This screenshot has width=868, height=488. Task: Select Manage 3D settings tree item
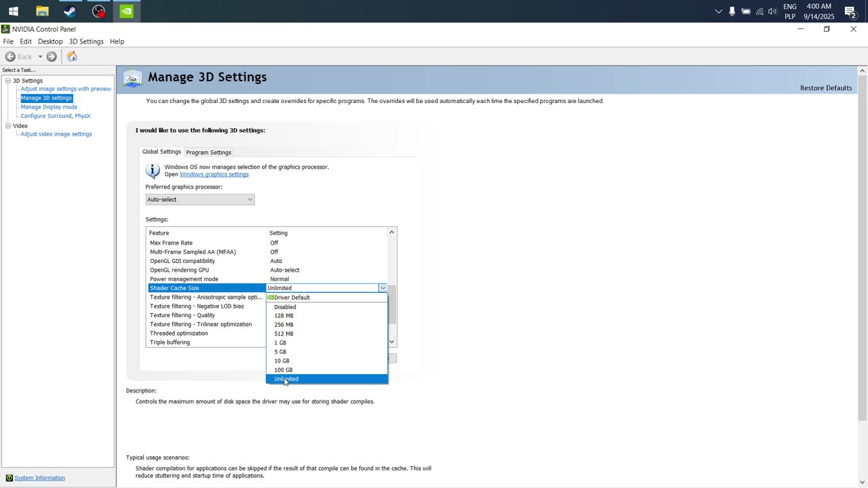point(46,98)
